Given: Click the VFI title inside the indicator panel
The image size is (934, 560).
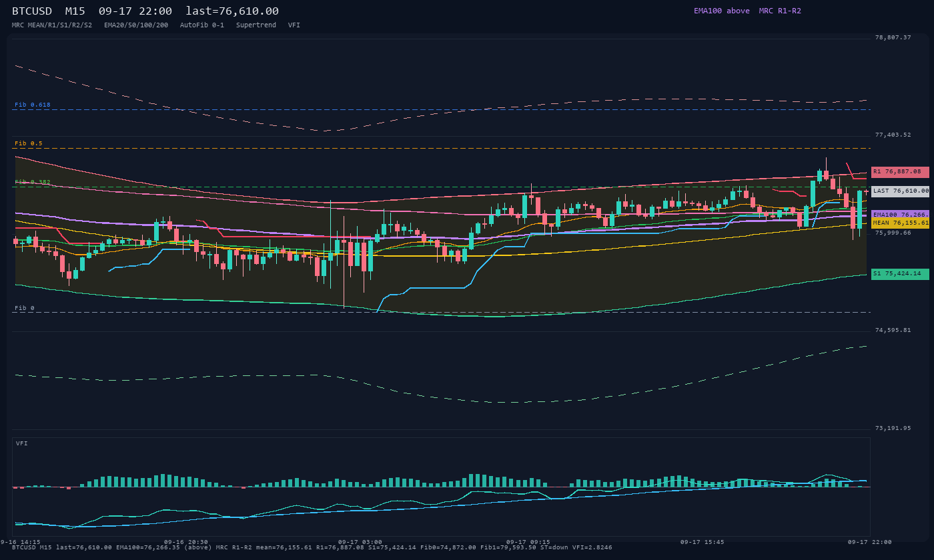Looking at the screenshot, I should [22, 443].
